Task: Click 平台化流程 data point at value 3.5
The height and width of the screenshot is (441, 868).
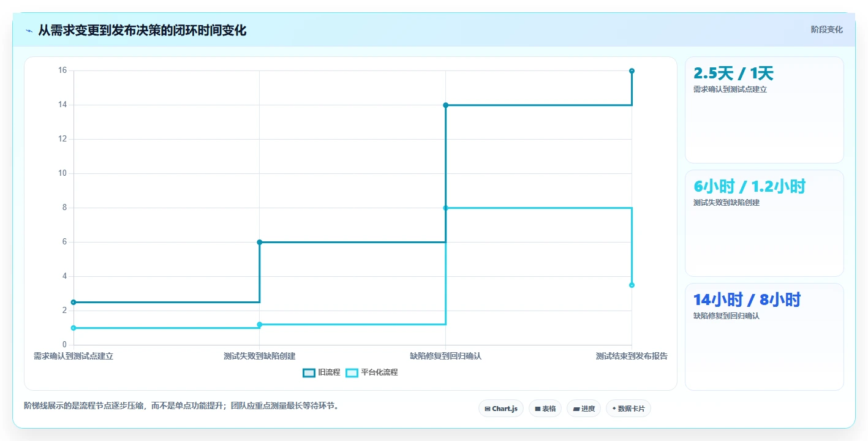Action: coord(632,285)
